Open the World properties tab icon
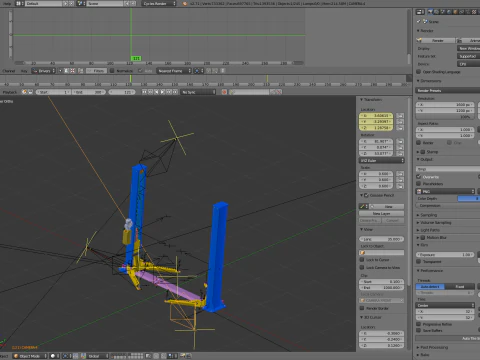This screenshot has height=360, width=480. click(450, 12)
